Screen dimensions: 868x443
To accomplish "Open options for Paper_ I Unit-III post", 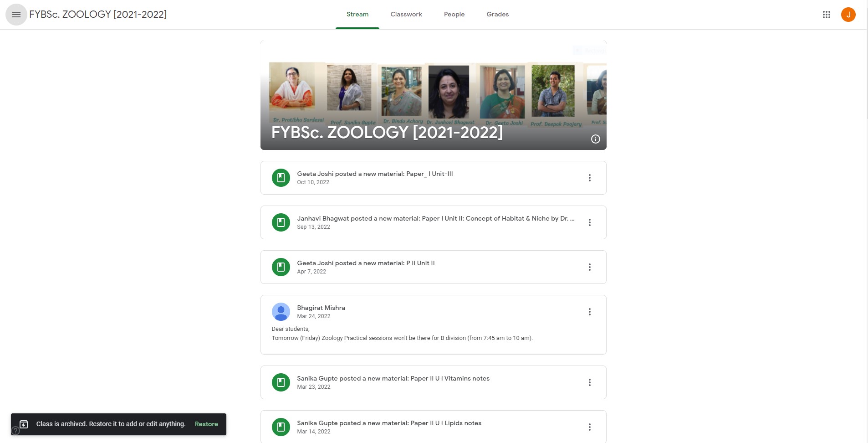I will click(x=589, y=178).
